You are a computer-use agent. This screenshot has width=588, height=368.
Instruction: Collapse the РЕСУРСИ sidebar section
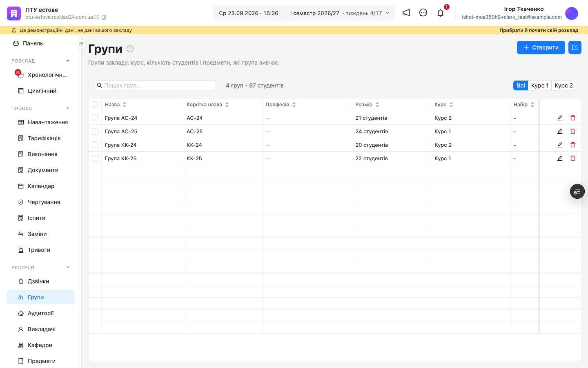pyautogui.click(x=68, y=267)
